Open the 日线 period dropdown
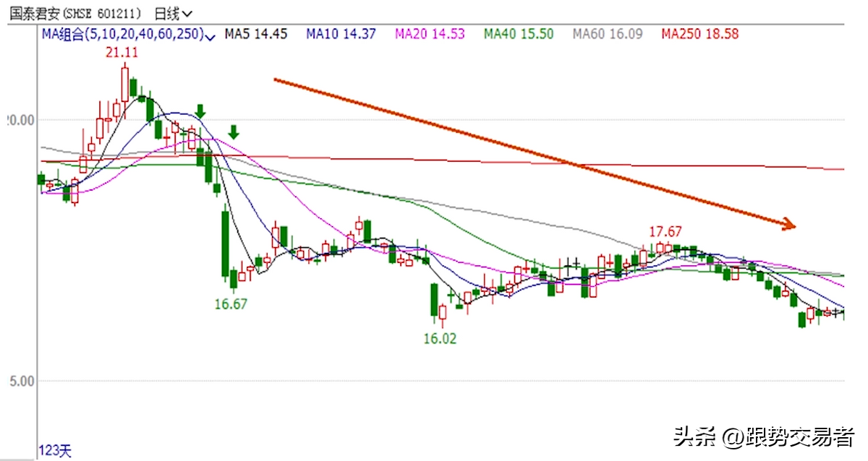 point(174,14)
